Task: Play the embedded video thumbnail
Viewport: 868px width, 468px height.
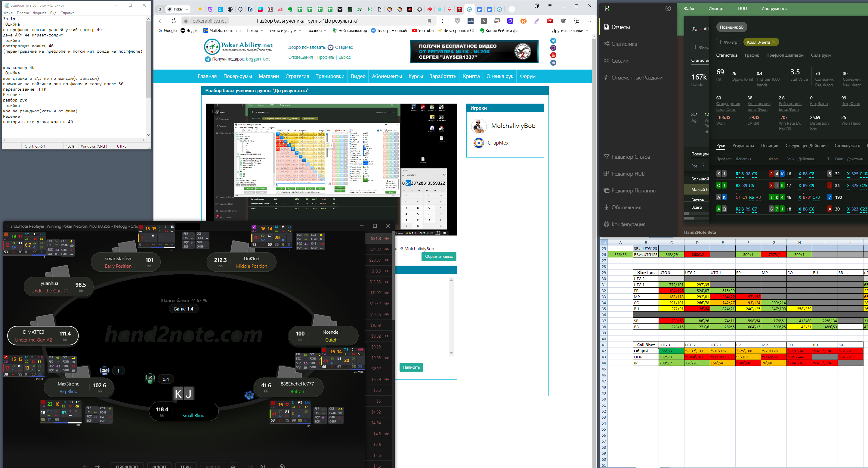Action: [x=332, y=169]
